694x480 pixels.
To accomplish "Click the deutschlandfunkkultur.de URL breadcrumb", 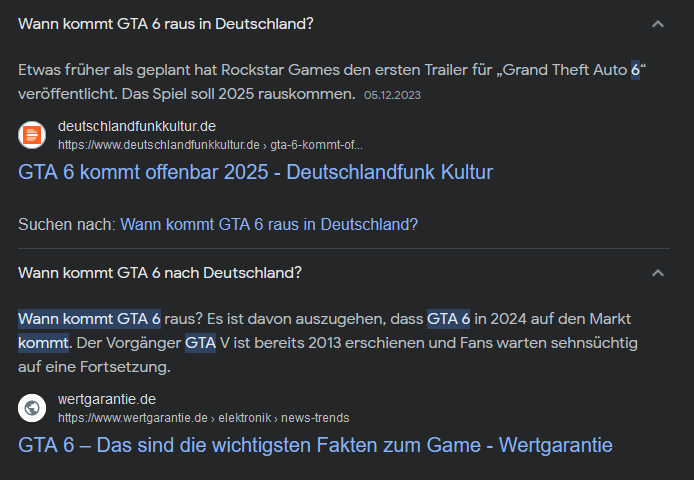I will pos(210,145).
